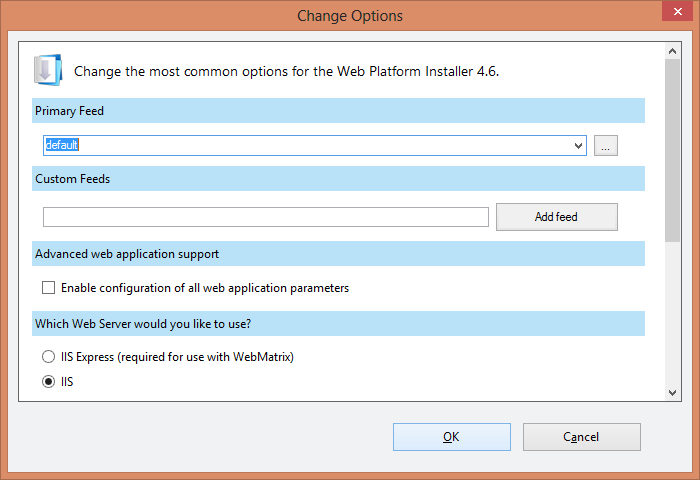Click 'Which Web Server would you like to use?'
The image size is (700, 480).
coord(338,323)
